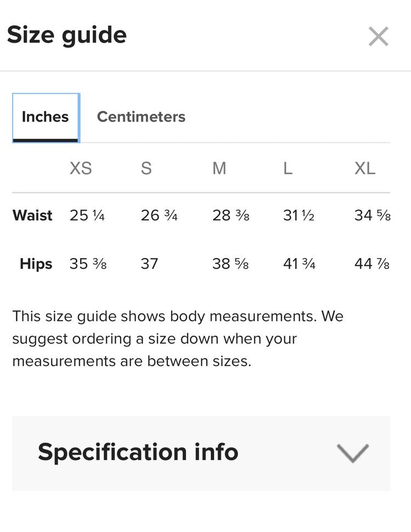Click the XS column header
The width and height of the screenshot is (411, 532).
click(81, 168)
